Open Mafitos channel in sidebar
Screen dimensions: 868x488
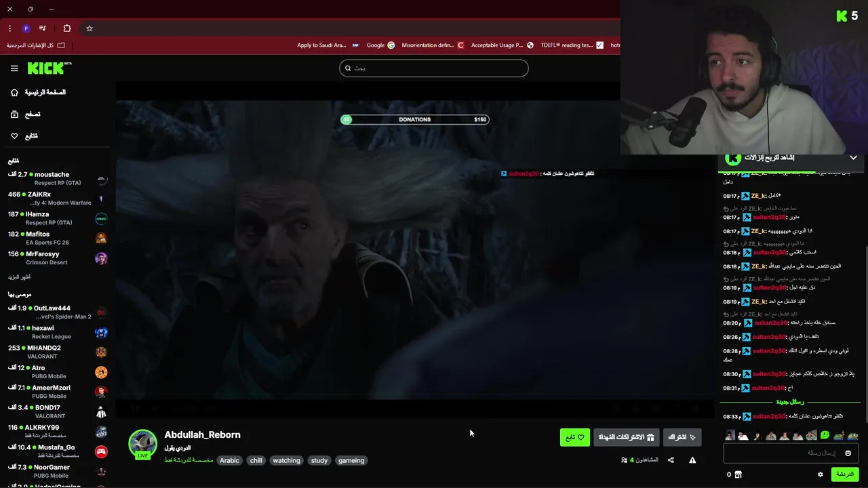57,238
